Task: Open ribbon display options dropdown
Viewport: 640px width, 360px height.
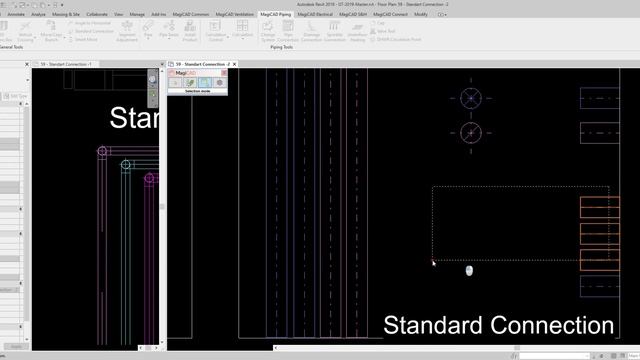Action: tap(442, 15)
